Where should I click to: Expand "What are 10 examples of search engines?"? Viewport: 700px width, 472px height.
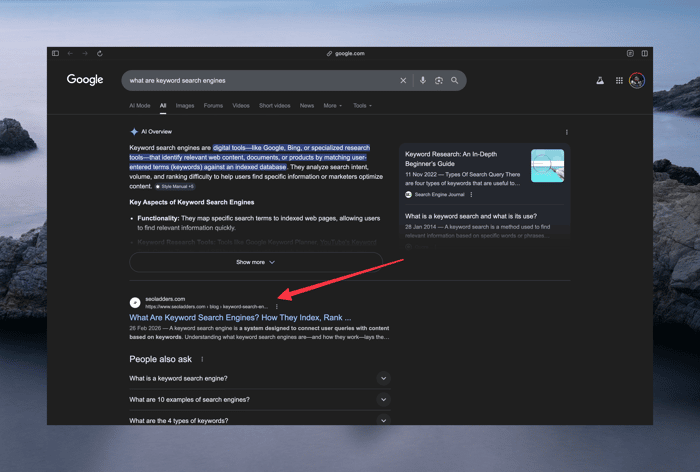[260, 399]
